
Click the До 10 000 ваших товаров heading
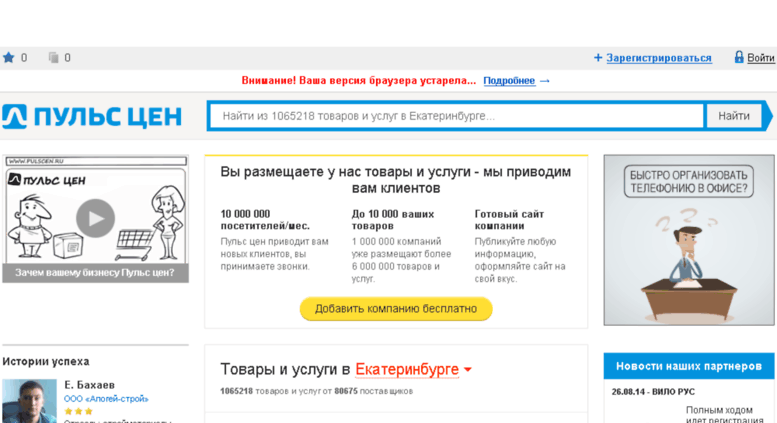(393, 220)
